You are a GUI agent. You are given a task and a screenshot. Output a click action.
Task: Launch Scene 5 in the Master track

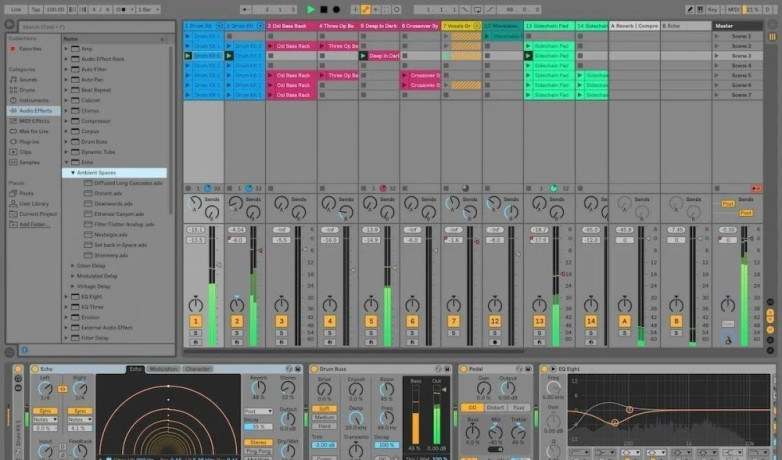pyautogui.click(x=717, y=75)
